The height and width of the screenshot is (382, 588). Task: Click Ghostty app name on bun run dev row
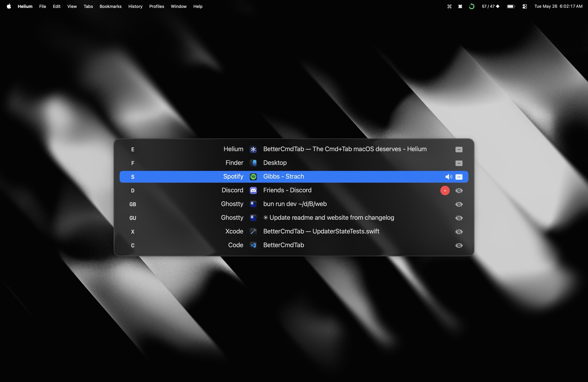[x=232, y=204]
